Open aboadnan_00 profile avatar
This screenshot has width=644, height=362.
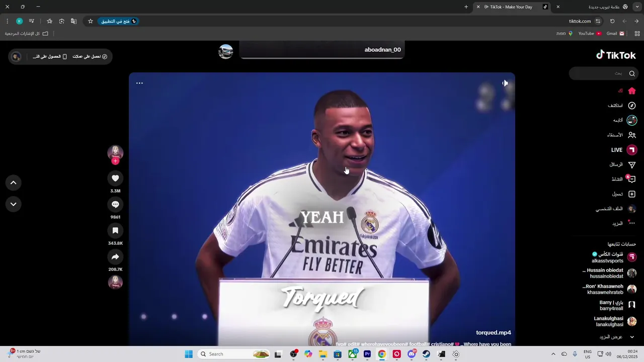coord(226,51)
